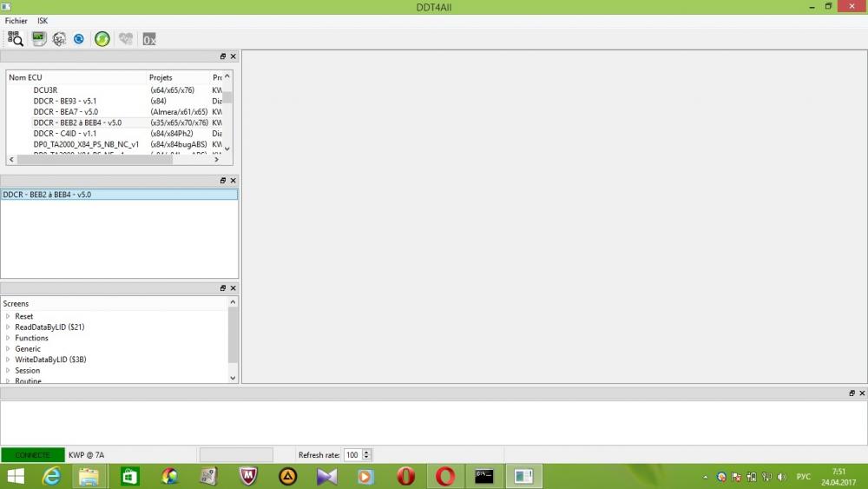
Task: Click the Refresh rate input field
Action: tap(352, 454)
